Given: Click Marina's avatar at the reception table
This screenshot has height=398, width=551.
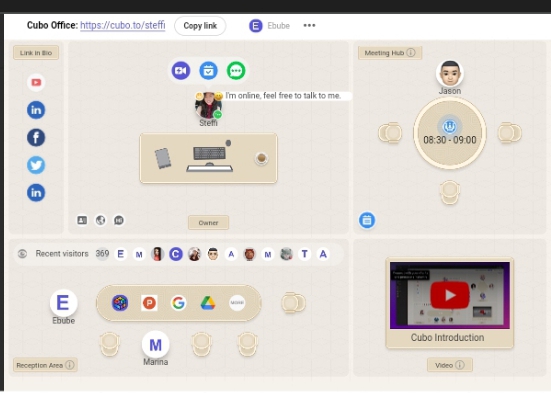Looking at the screenshot, I should pos(155,344).
